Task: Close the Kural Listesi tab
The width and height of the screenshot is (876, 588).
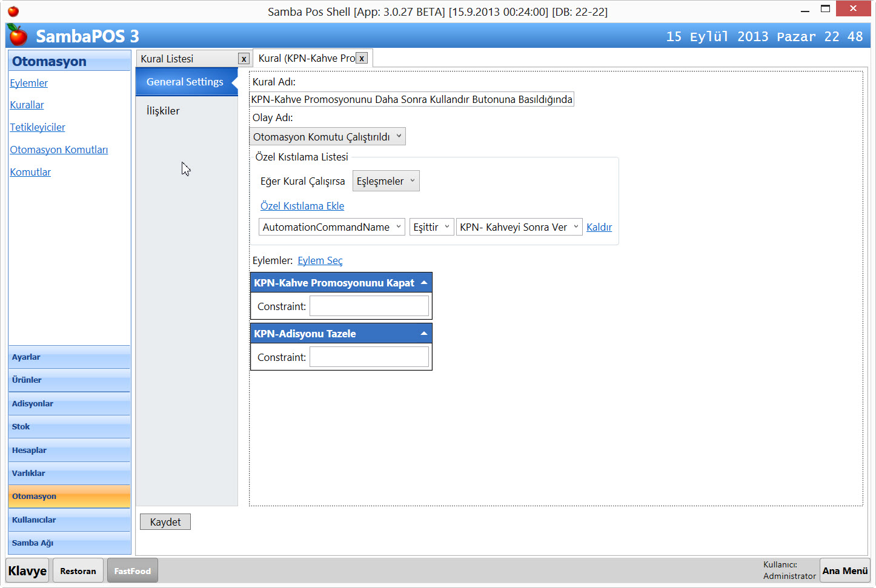Action: [244, 59]
